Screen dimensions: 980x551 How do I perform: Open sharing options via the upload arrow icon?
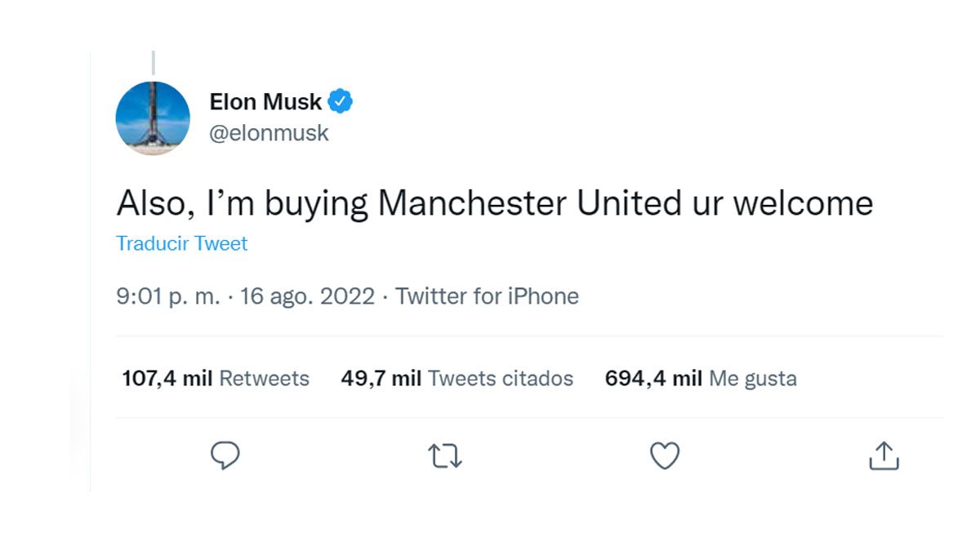coord(883,457)
